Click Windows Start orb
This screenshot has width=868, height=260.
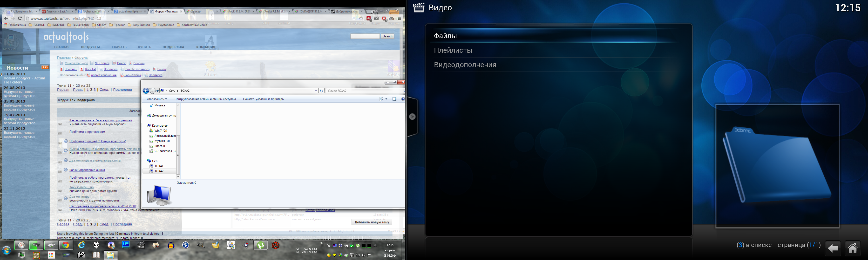(x=7, y=250)
